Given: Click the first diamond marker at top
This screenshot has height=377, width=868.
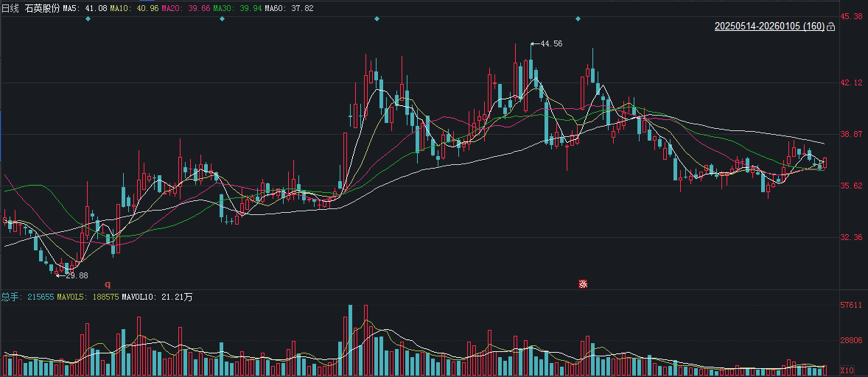Looking at the screenshot, I should [88, 18].
